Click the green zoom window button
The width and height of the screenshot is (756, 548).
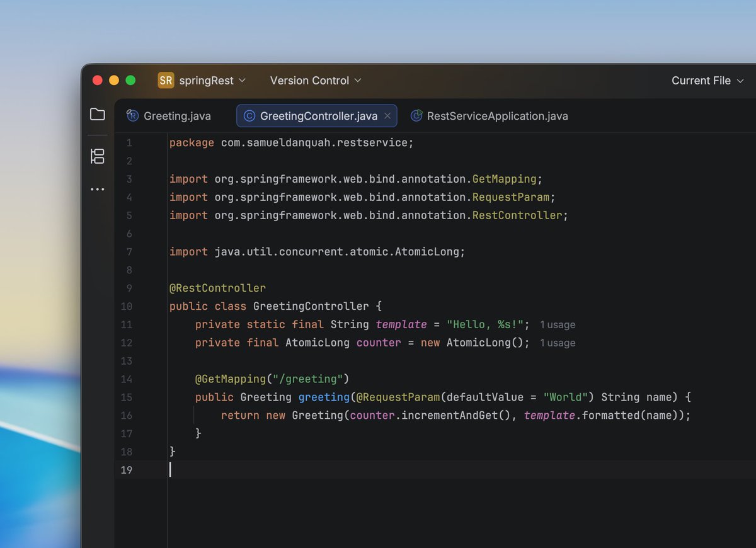pyautogui.click(x=130, y=81)
